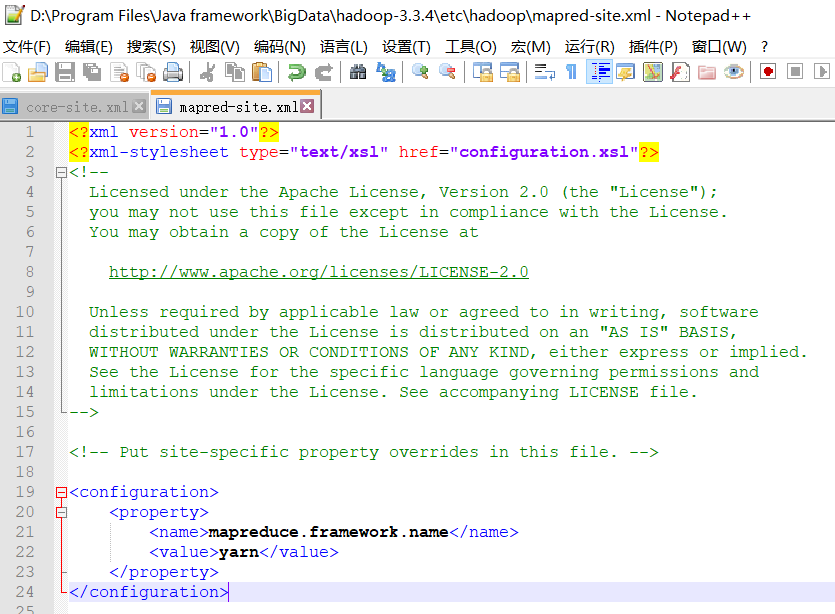Viewport: 835px width, 614px height.
Task: Switch to the core-site.xml tab
Action: click(x=77, y=107)
